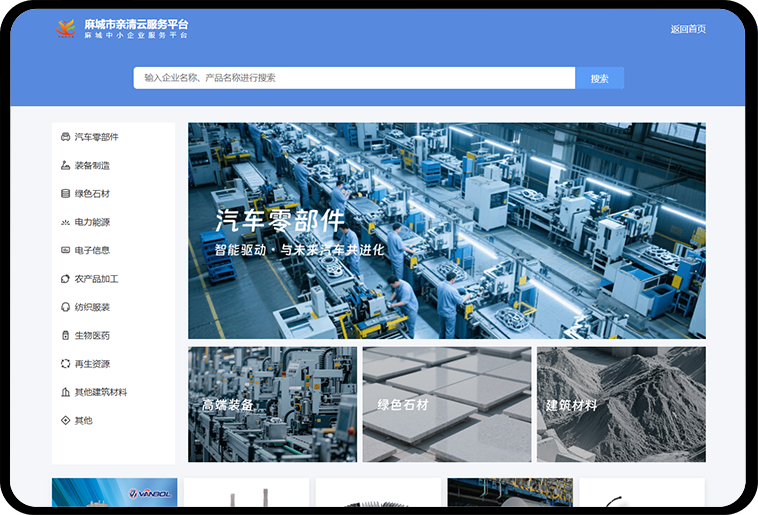The width and height of the screenshot is (758, 515).
Task: Click the 纺织服装 category icon
Action: tap(65, 307)
